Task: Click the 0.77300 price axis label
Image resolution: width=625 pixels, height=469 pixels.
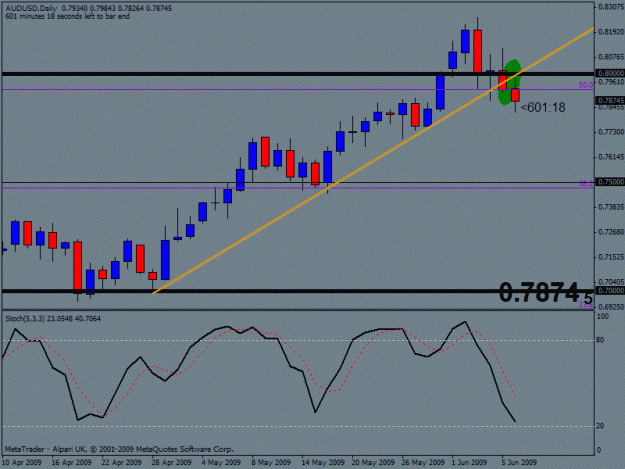Action: pos(611,132)
